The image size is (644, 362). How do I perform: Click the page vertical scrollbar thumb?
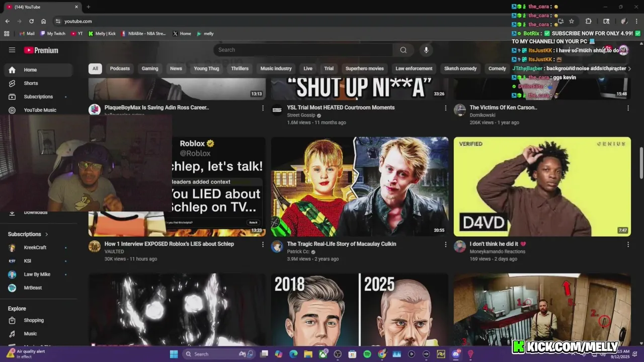pyautogui.click(x=640, y=163)
